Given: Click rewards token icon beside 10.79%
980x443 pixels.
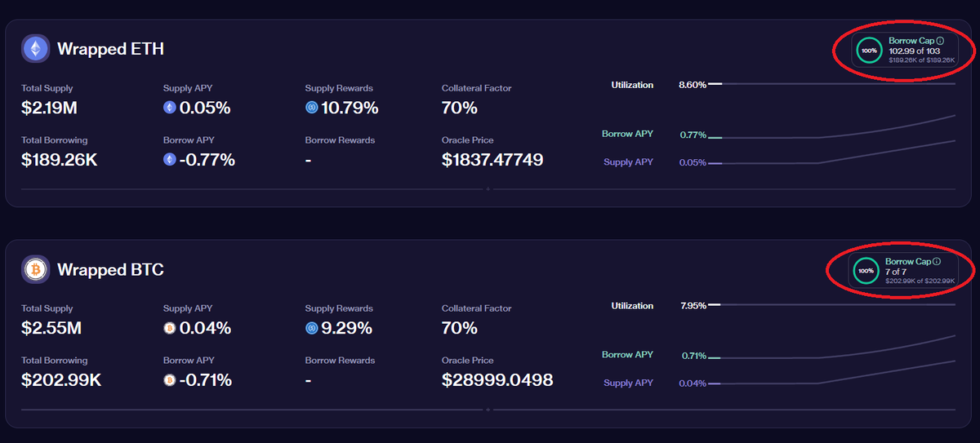Looking at the screenshot, I should 311,108.
